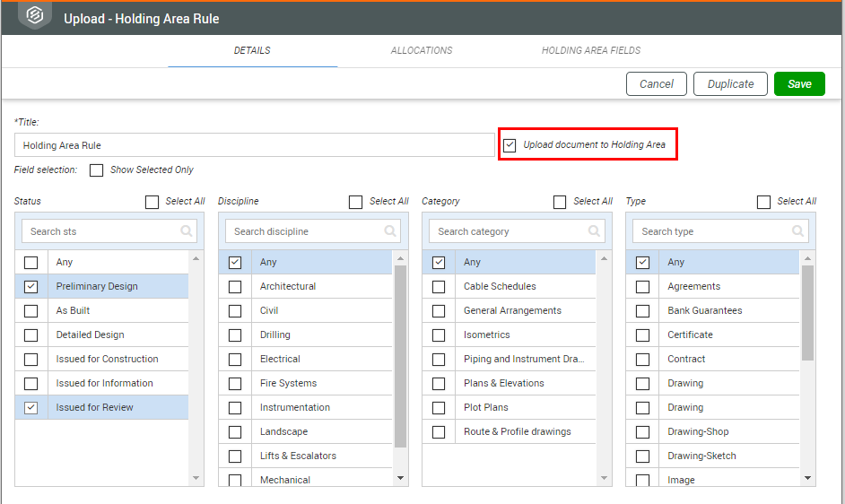
Task: Click the Status search magnifier icon
Action: coord(187,231)
